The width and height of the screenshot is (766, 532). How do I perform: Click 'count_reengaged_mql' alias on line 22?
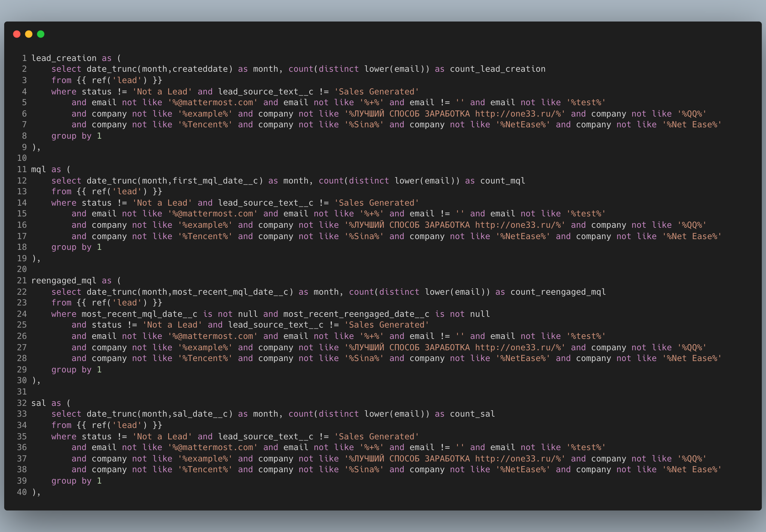(x=558, y=292)
